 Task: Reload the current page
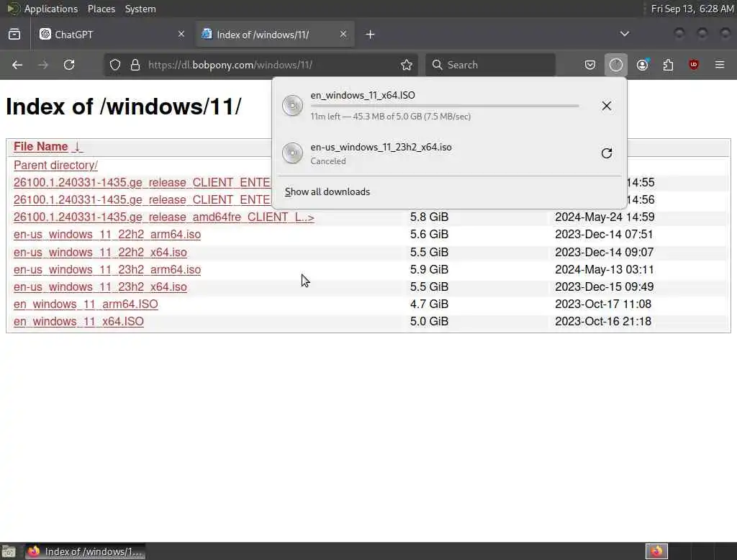(69, 65)
